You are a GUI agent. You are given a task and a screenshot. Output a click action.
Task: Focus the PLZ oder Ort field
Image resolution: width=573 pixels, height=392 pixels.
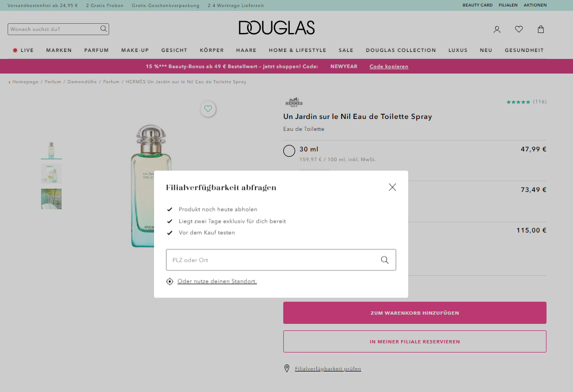281,260
